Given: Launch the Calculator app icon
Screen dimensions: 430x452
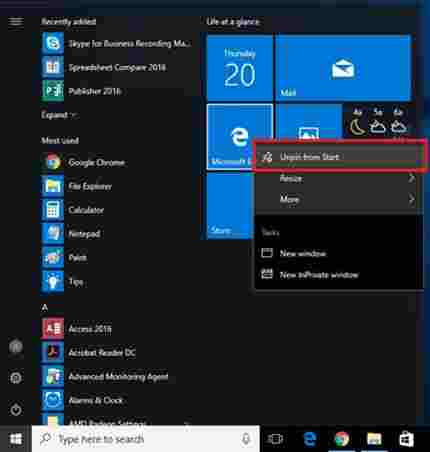Looking at the screenshot, I should [x=53, y=210].
